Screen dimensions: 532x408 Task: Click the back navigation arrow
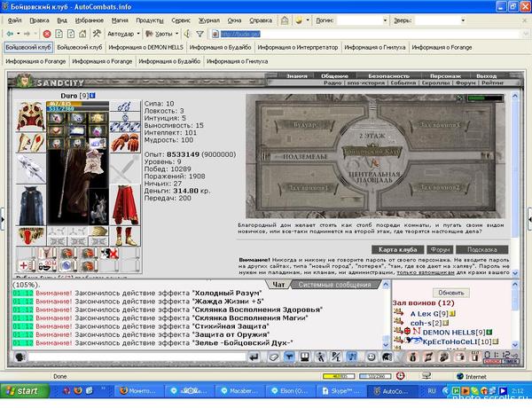[x=10, y=34]
